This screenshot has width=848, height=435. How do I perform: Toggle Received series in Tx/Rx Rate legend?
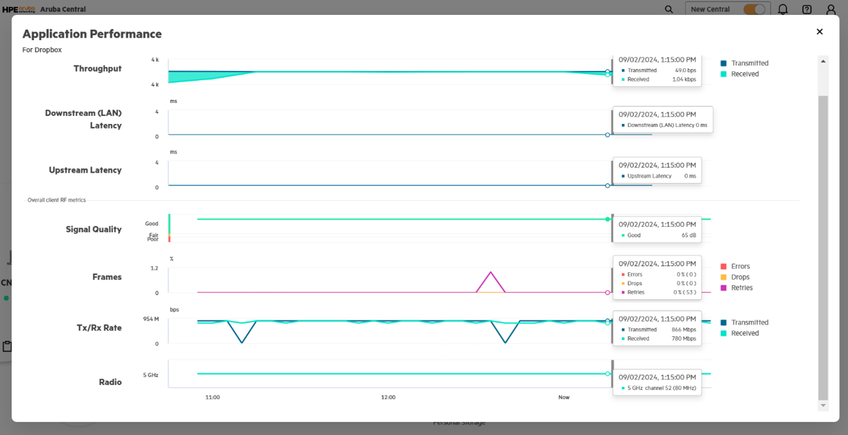click(x=744, y=333)
